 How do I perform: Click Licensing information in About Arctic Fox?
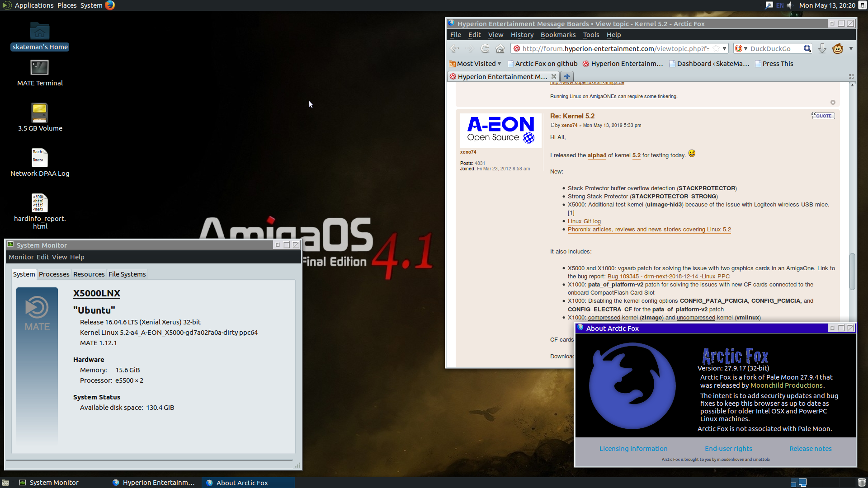(633, 449)
